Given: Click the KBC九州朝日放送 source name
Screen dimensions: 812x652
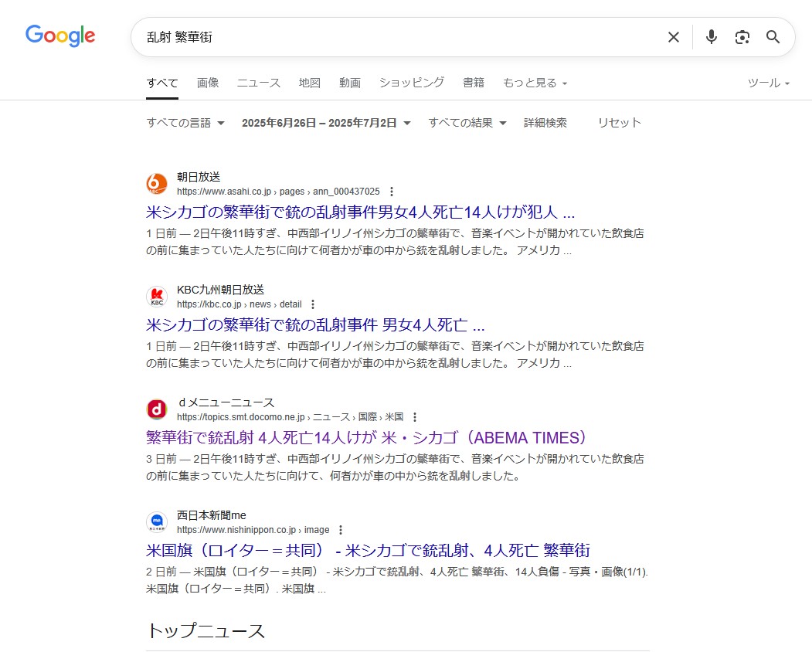Looking at the screenshot, I should [x=221, y=290].
